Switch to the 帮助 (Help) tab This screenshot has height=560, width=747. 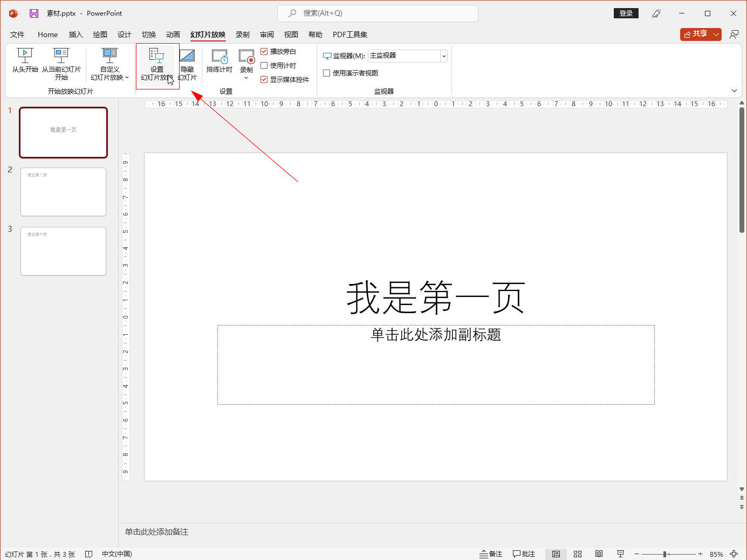(316, 34)
